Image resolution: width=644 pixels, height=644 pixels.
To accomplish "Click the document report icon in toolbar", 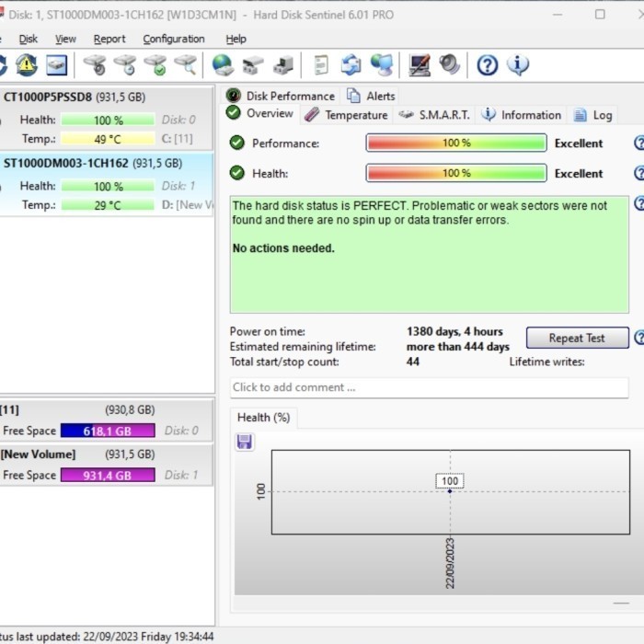I will (320, 65).
